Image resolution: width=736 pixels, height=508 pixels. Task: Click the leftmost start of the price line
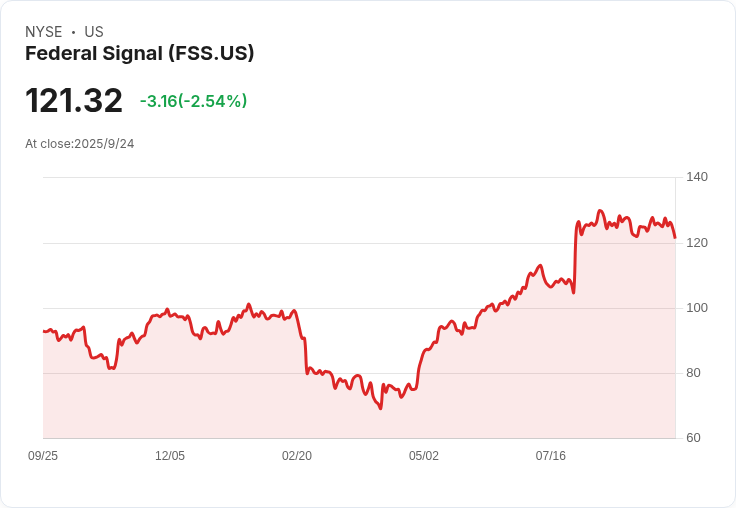(x=44, y=331)
